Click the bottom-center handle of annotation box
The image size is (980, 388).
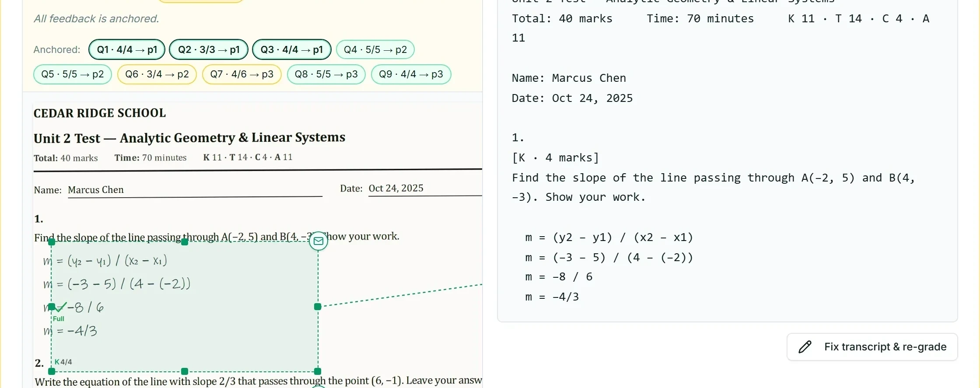(185, 371)
